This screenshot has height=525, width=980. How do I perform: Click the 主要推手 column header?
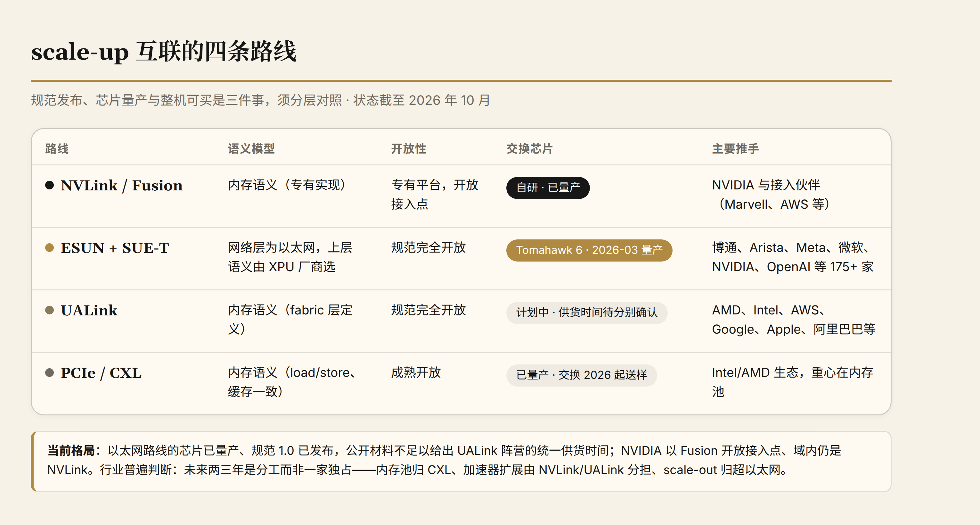pyautogui.click(x=735, y=148)
